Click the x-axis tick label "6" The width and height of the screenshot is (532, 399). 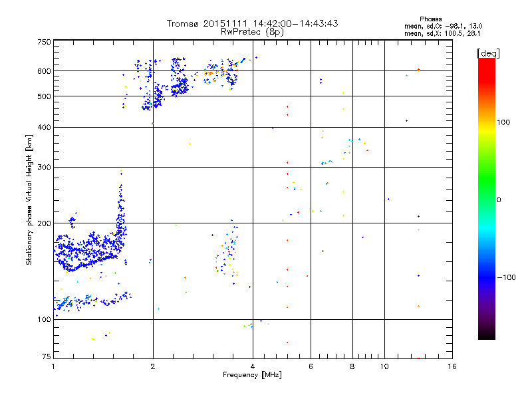[311, 366]
